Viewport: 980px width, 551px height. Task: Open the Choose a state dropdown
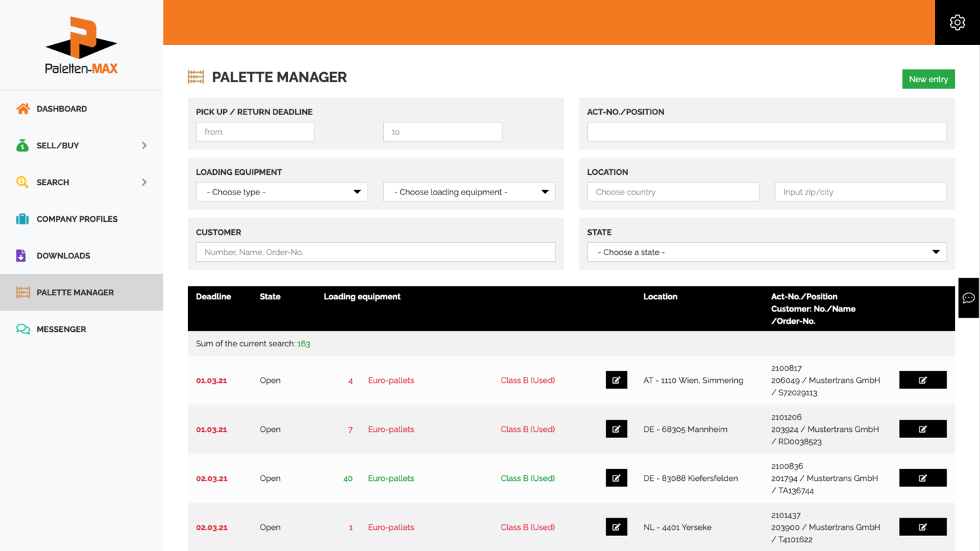(x=766, y=252)
